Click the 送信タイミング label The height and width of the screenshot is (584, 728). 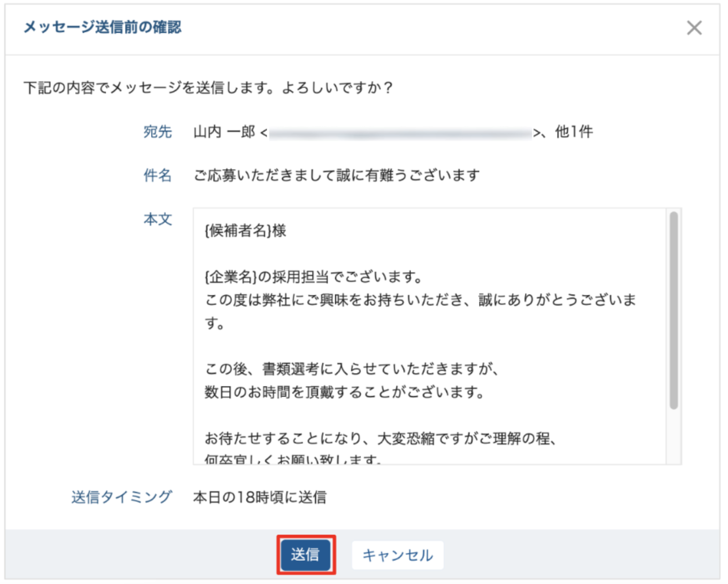(121, 497)
